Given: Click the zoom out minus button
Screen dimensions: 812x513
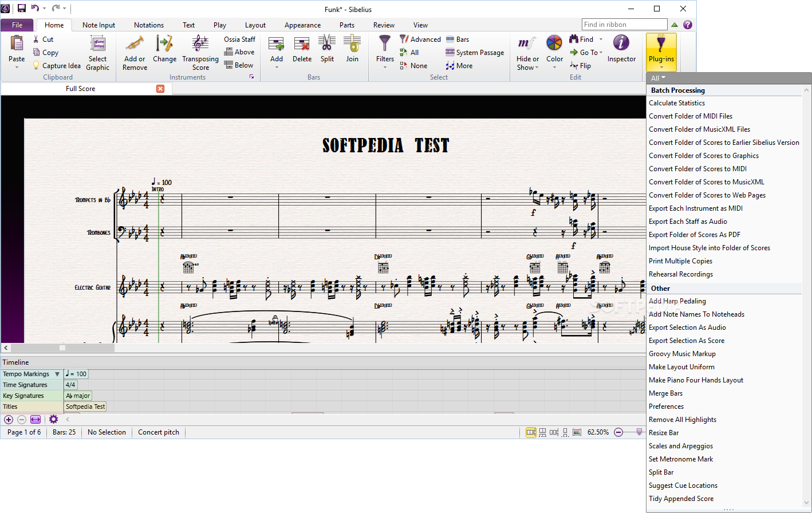Looking at the screenshot, I should click(x=618, y=432).
